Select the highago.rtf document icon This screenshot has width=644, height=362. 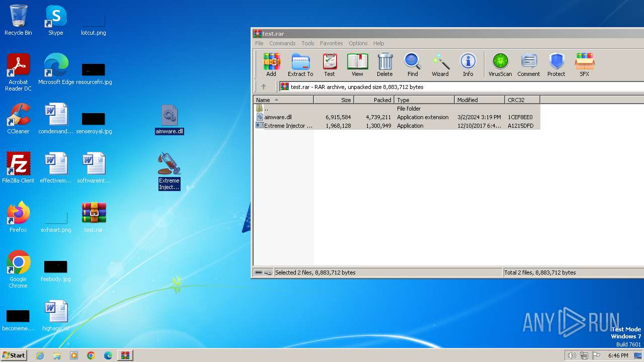pyautogui.click(x=56, y=315)
